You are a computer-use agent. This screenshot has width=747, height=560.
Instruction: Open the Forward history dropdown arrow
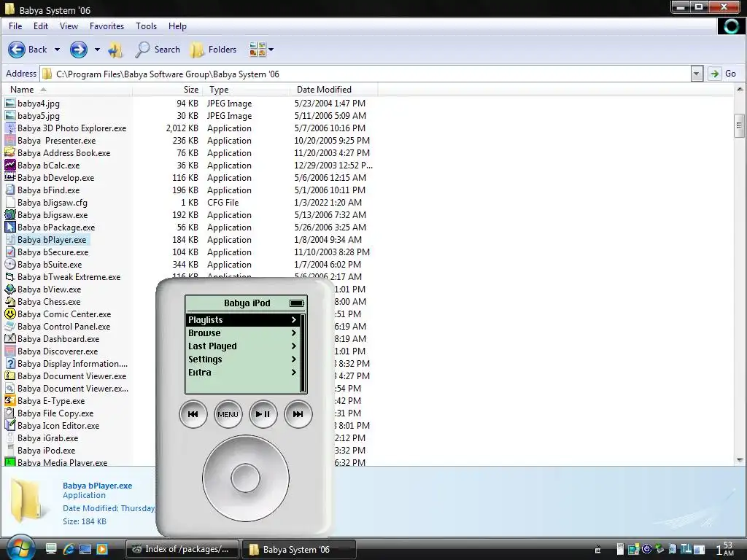tap(97, 50)
